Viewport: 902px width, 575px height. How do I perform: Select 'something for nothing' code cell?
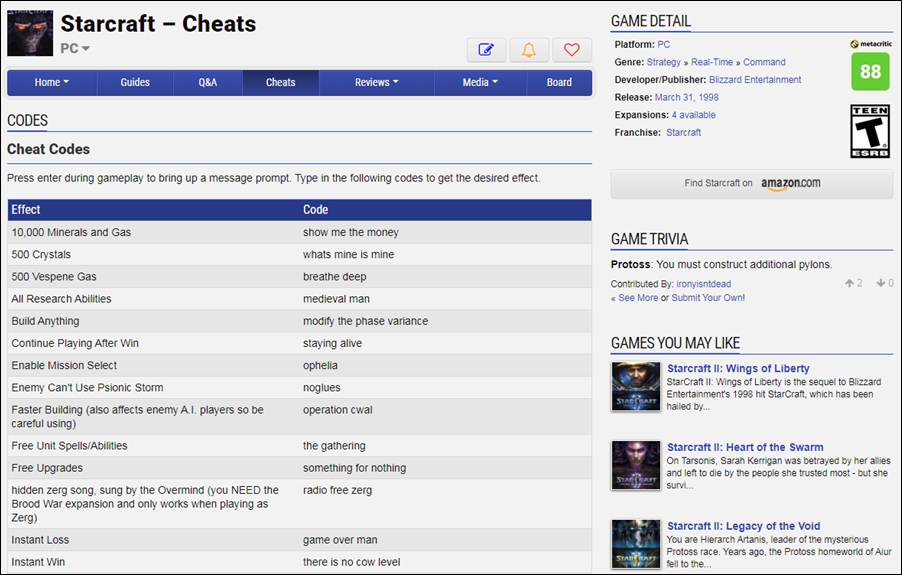click(354, 468)
